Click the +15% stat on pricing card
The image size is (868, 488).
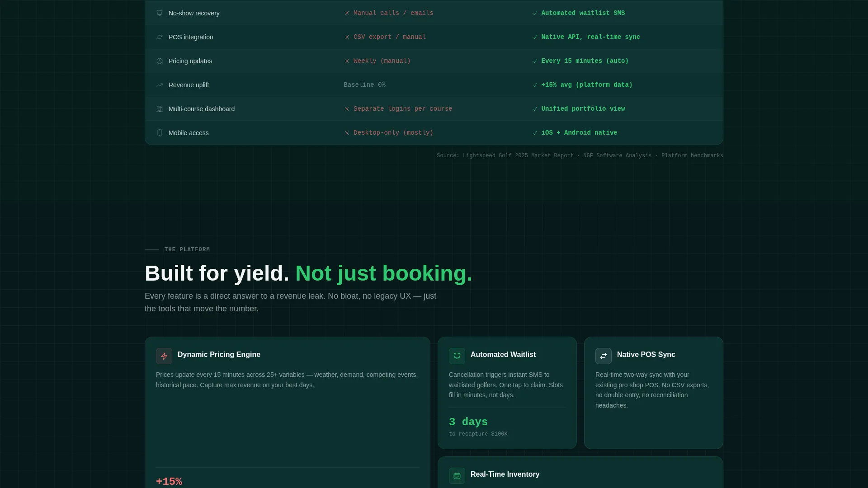click(169, 482)
